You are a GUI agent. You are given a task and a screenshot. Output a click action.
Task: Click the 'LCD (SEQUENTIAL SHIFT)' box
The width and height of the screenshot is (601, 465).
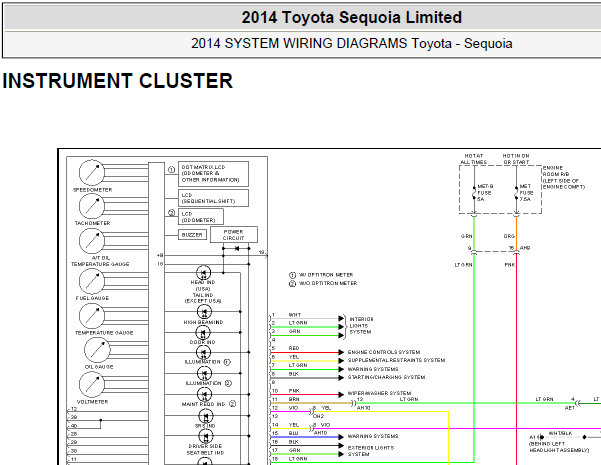213,198
